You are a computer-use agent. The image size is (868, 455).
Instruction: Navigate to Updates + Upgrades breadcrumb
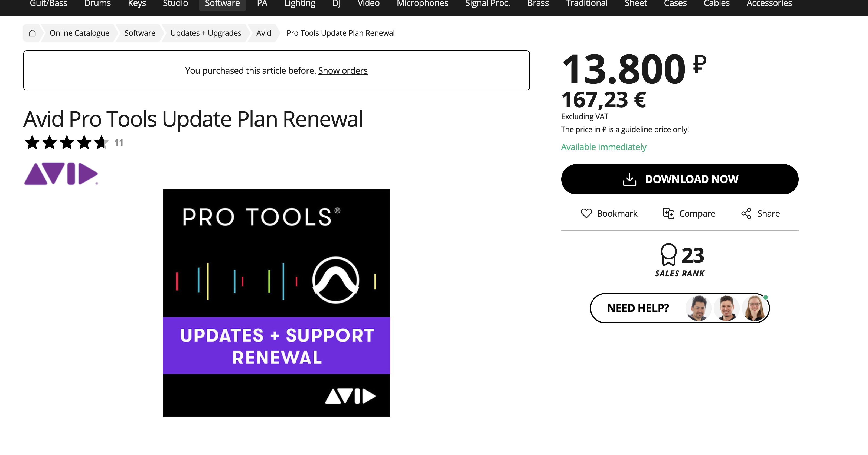point(205,33)
